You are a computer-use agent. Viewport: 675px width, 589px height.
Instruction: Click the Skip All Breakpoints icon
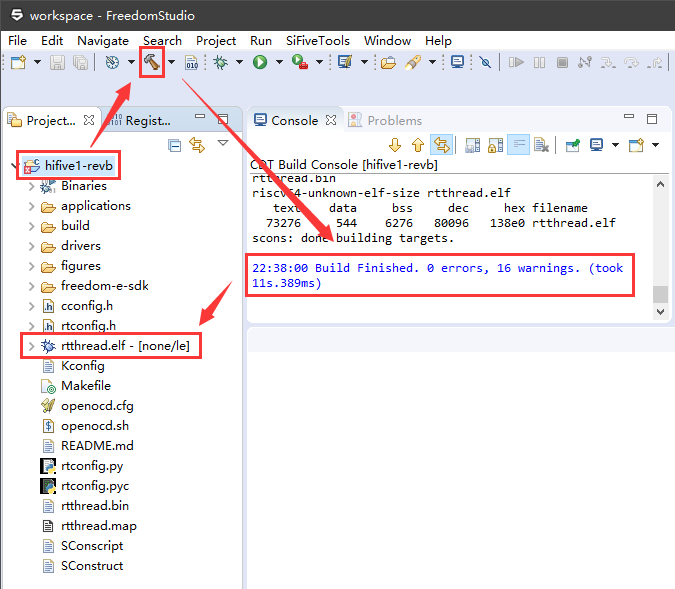pos(486,63)
